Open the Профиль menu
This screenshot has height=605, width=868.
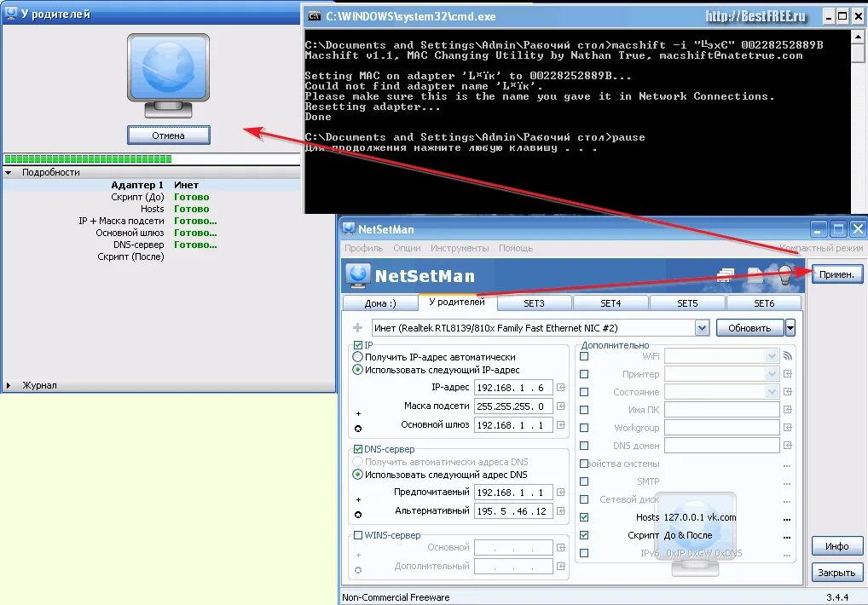tap(364, 248)
